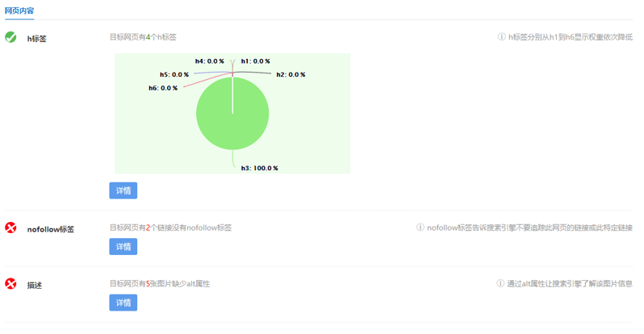
Task: Open 详情 for the nofollow标签 row
Action: 123,247
